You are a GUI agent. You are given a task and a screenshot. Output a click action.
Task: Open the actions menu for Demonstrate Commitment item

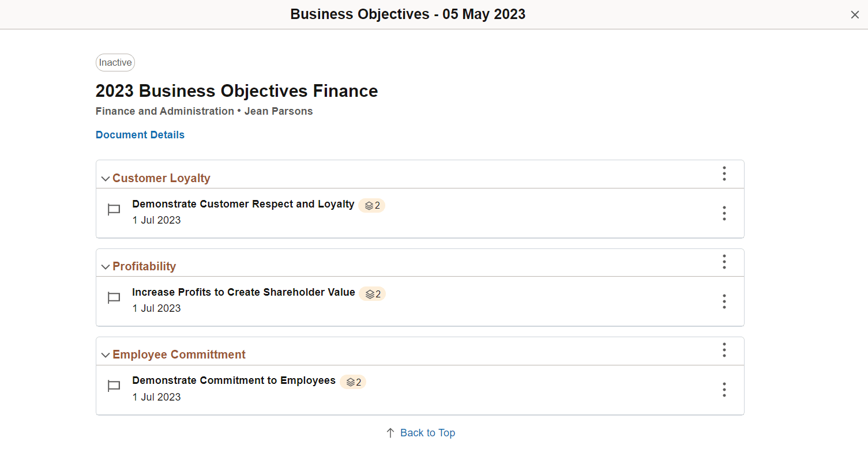(x=724, y=390)
